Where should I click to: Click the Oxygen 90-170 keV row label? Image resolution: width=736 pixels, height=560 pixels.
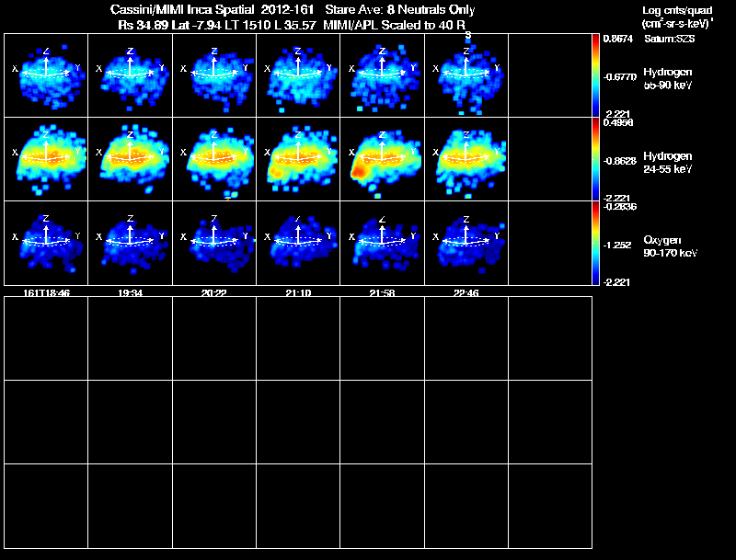tap(671, 246)
